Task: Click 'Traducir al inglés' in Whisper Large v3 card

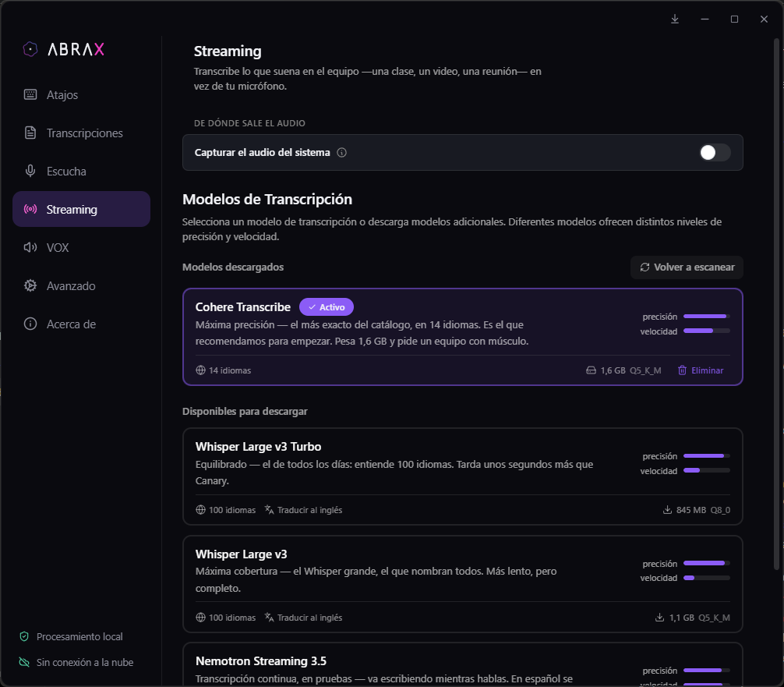Action: click(x=309, y=618)
